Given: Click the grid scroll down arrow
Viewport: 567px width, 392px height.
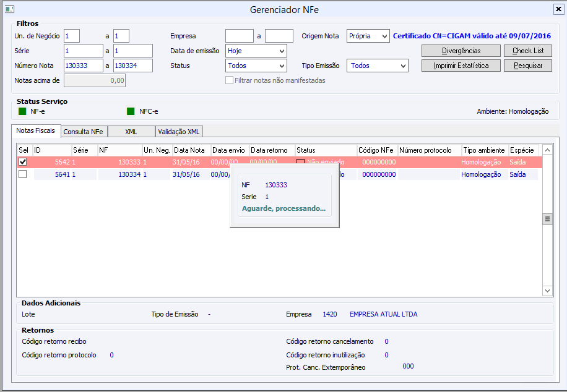Looking at the screenshot, I should (547, 291).
